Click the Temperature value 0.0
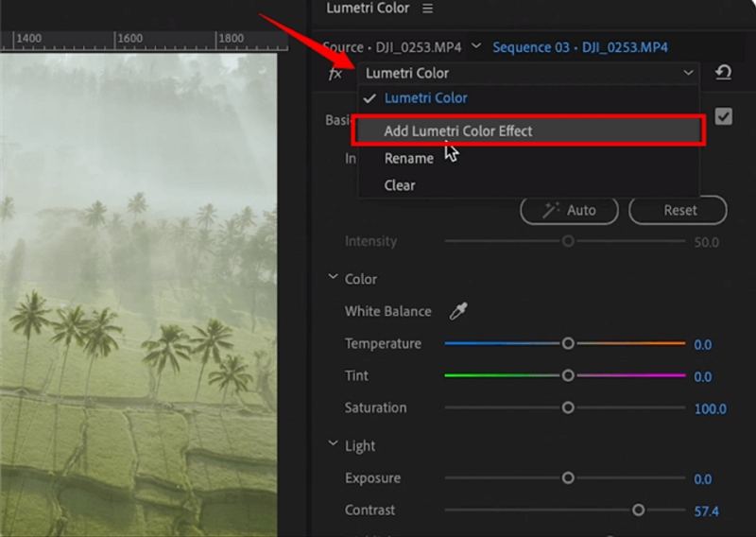This screenshot has width=756, height=537. 702,345
